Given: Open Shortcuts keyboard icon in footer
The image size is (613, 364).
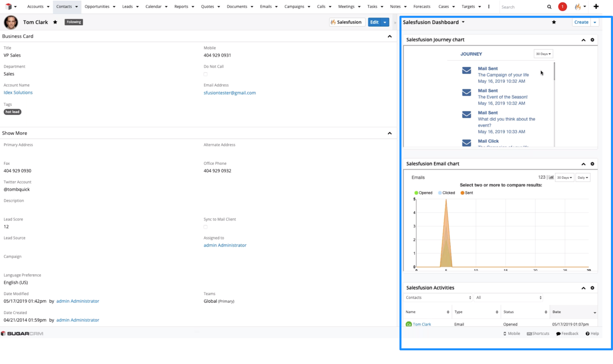Looking at the screenshot, I should point(529,333).
